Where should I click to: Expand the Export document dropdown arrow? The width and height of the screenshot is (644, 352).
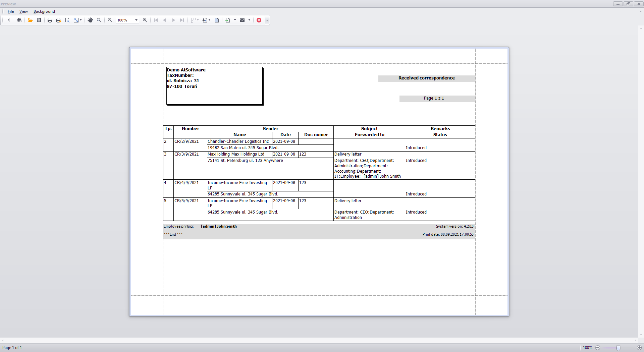tap(235, 20)
